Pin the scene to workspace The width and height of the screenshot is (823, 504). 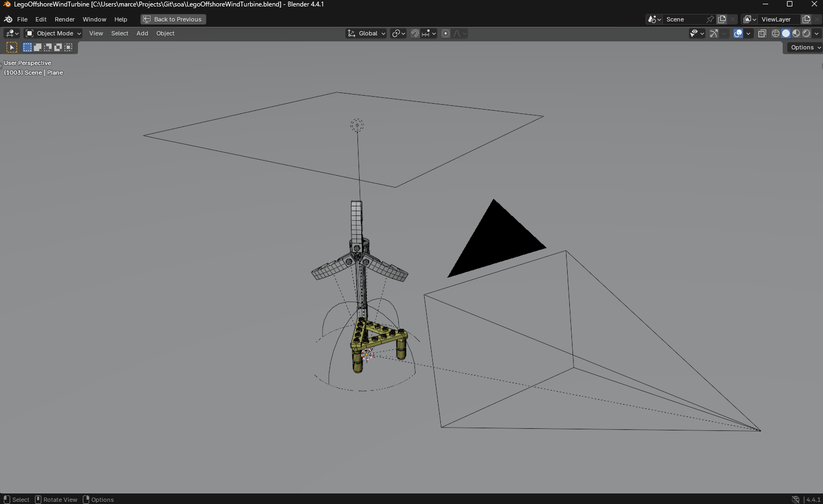(x=710, y=19)
